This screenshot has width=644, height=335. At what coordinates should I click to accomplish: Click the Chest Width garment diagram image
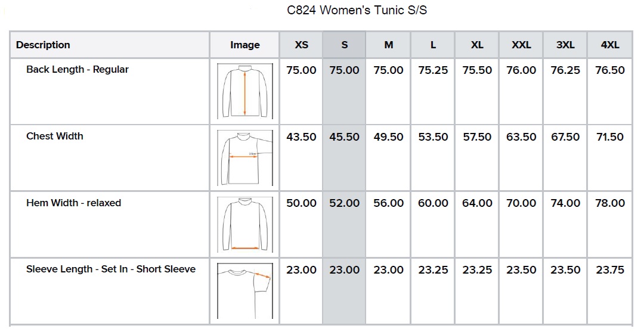[244, 158]
